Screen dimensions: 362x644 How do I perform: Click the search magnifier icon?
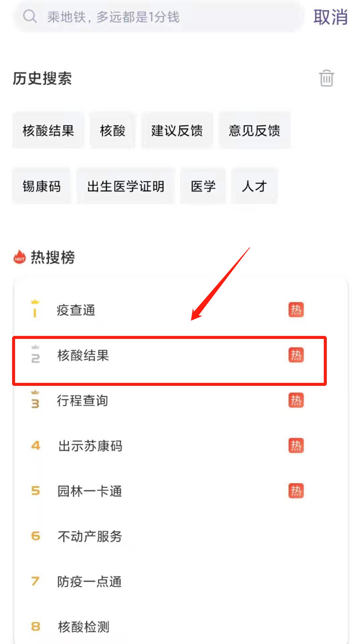click(29, 16)
